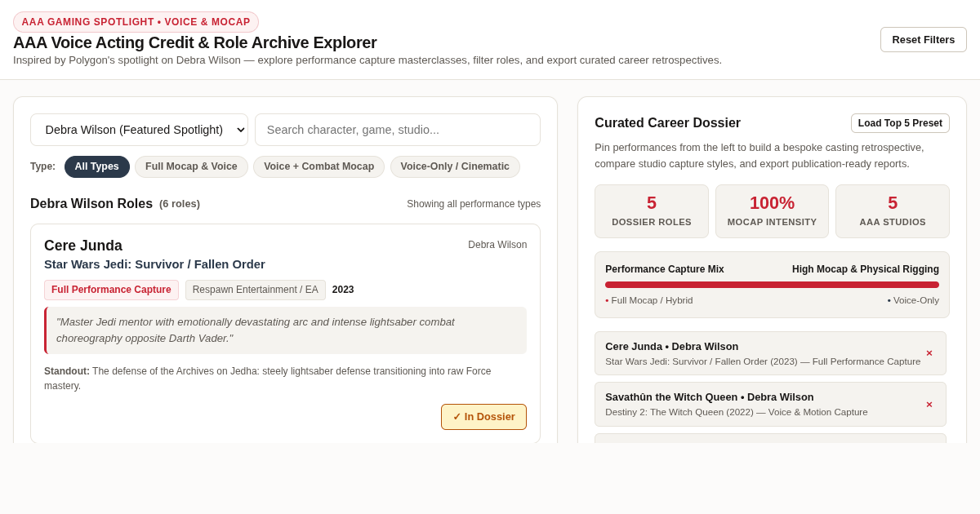Click the High Mocap & Physical Rigging label
The height and width of the screenshot is (514, 980).
point(866,269)
